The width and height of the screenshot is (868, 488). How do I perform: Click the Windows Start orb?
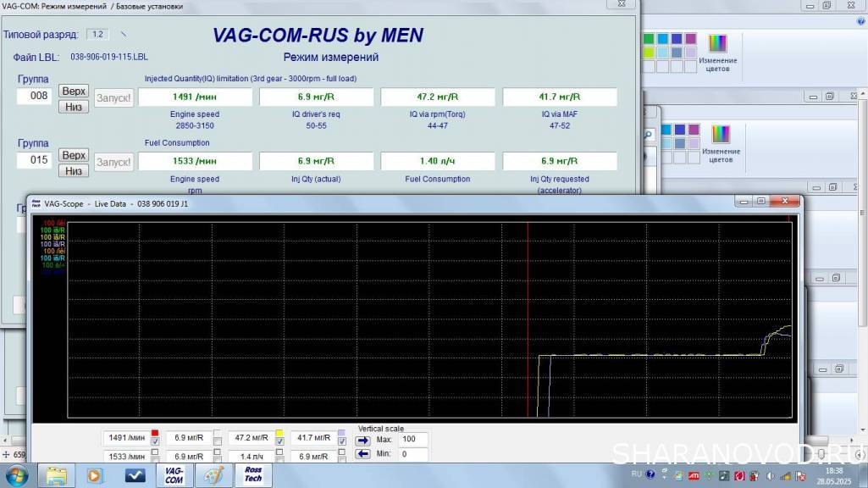pos(19,474)
